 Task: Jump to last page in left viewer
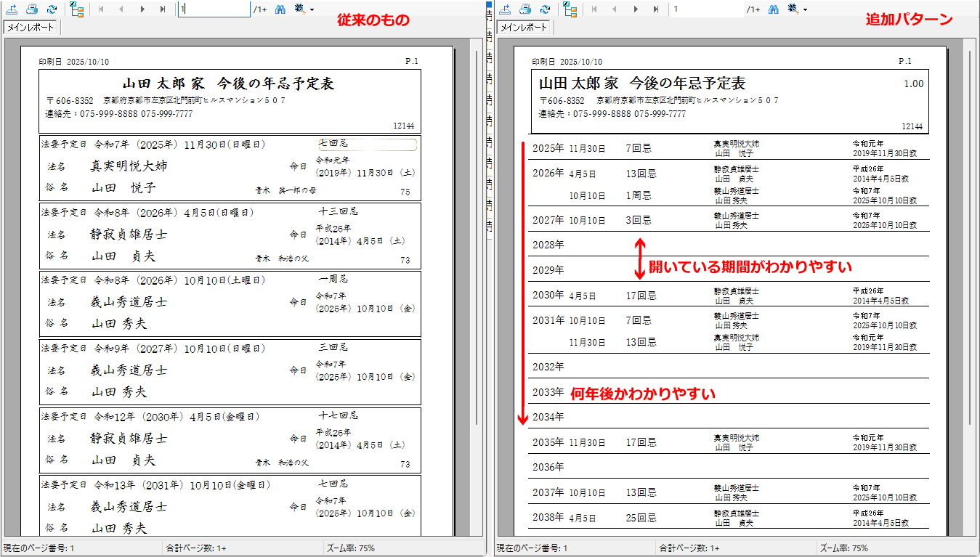[x=162, y=9]
